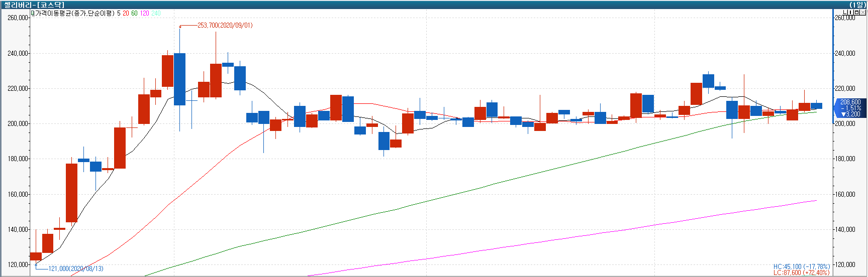Select the cyan 240-period moving average label
Image resolution: width=868 pixels, height=277 pixels.
click(156, 14)
